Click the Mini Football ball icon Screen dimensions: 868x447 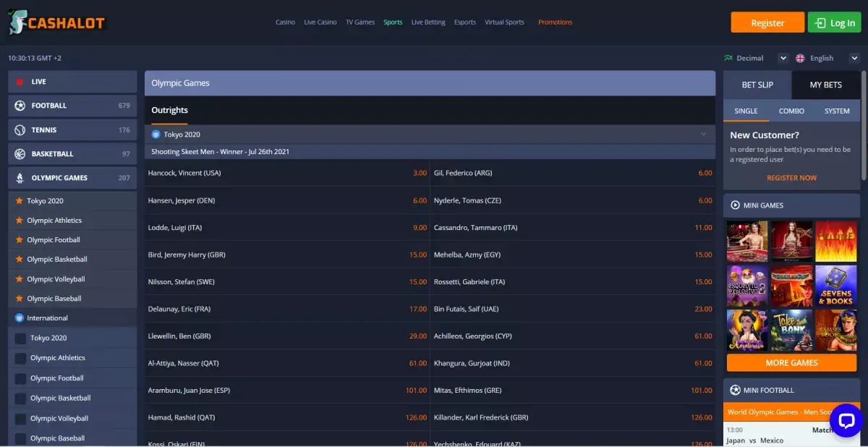point(735,391)
